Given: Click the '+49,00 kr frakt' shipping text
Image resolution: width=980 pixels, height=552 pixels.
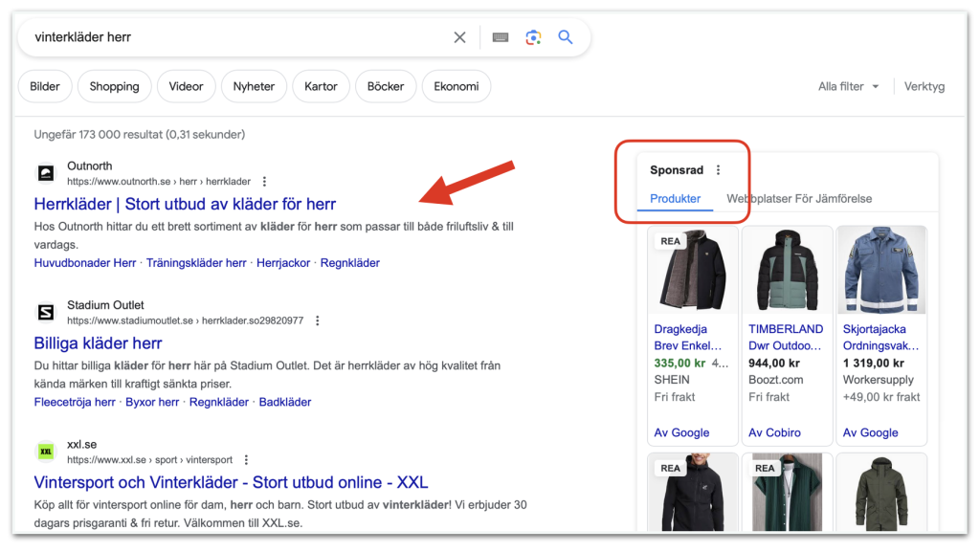Looking at the screenshot, I should coord(881,397).
